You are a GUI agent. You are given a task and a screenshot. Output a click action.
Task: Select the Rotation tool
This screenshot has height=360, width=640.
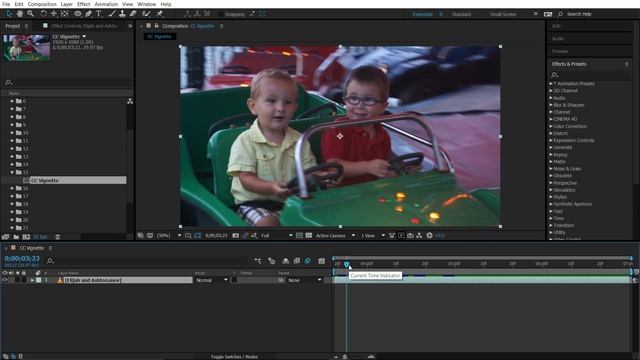[x=43, y=14]
